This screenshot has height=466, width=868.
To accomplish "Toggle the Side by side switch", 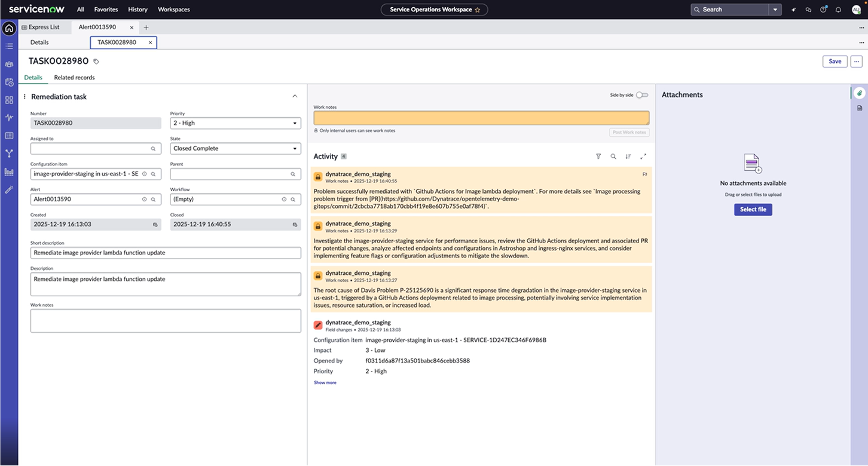I will [643, 94].
